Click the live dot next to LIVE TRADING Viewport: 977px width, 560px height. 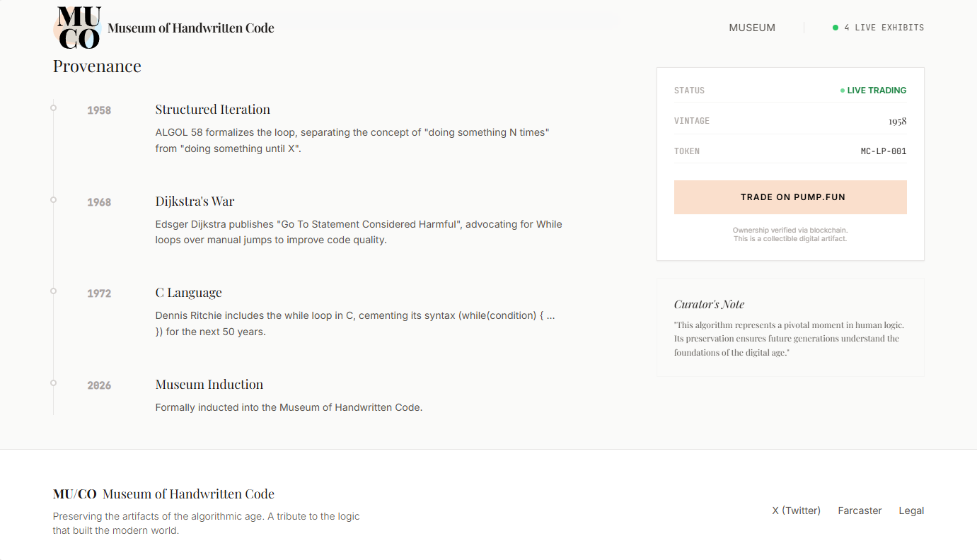841,90
